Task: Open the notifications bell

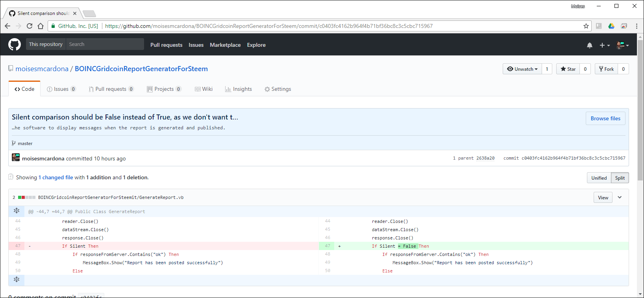Action: 589,45
